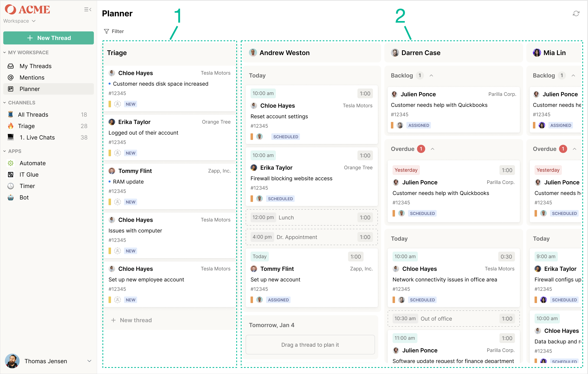
Task: Collapse Mia Lin's Backlog group
Action: 573,76
